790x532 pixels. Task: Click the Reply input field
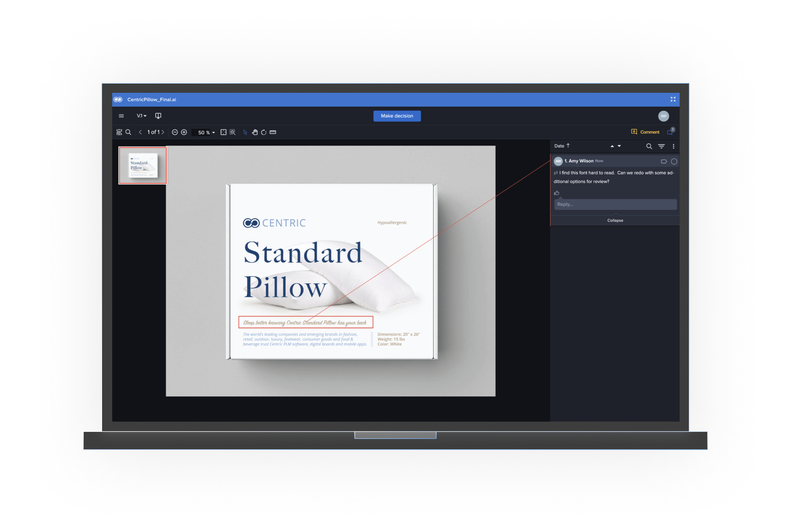click(616, 204)
